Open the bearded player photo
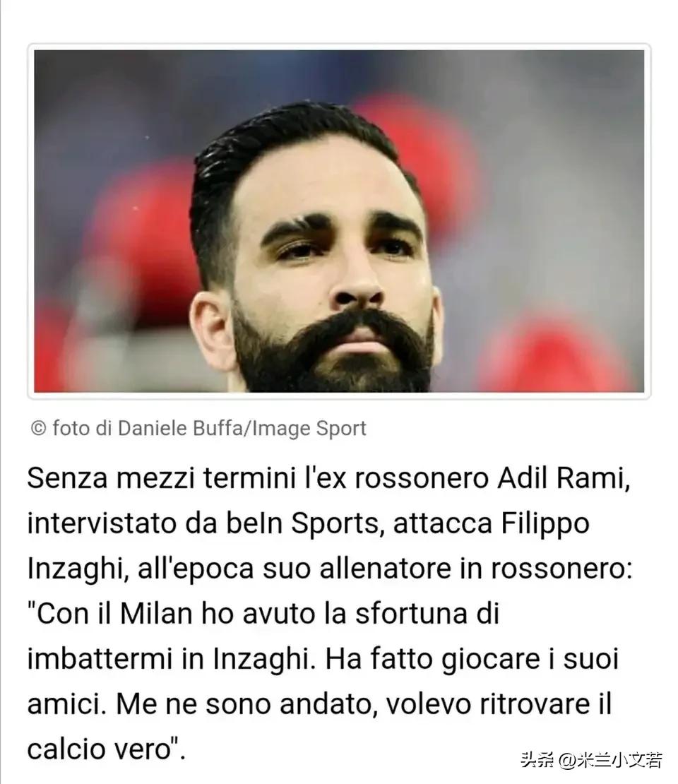Viewport: 678px width, 784px height. pyautogui.click(x=339, y=221)
